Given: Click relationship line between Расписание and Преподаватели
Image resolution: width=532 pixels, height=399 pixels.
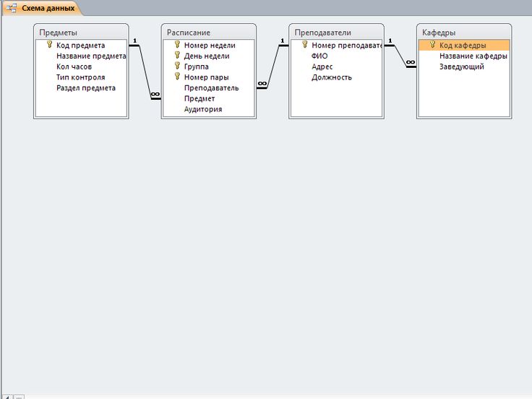Looking at the screenshot, I should point(273,66).
